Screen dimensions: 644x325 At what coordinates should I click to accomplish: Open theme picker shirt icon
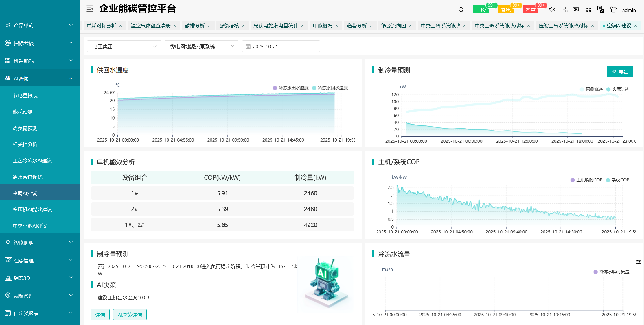(613, 10)
